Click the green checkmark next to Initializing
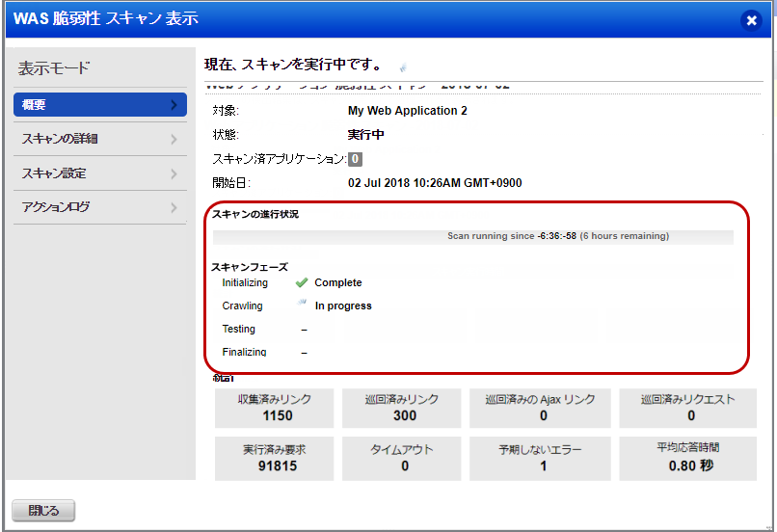 pyautogui.click(x=302, y=282)
